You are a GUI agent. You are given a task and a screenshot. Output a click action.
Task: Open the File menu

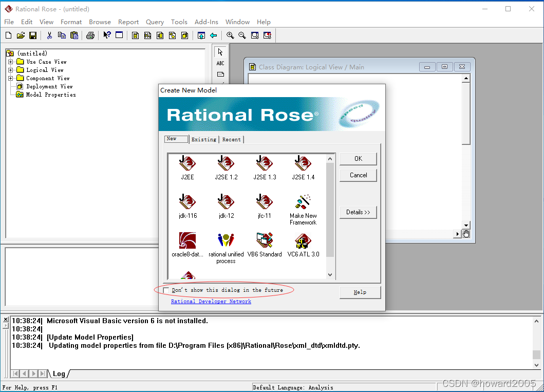pos(9,22)
